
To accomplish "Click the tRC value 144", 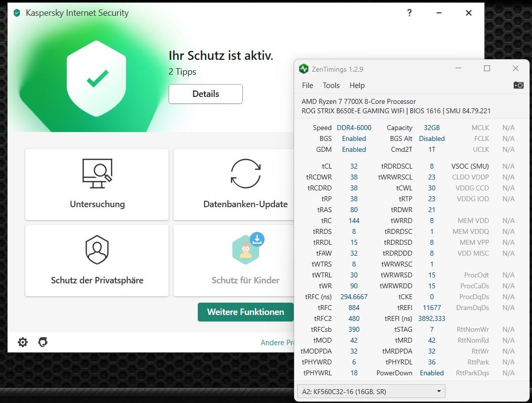I will click(354, 221).
